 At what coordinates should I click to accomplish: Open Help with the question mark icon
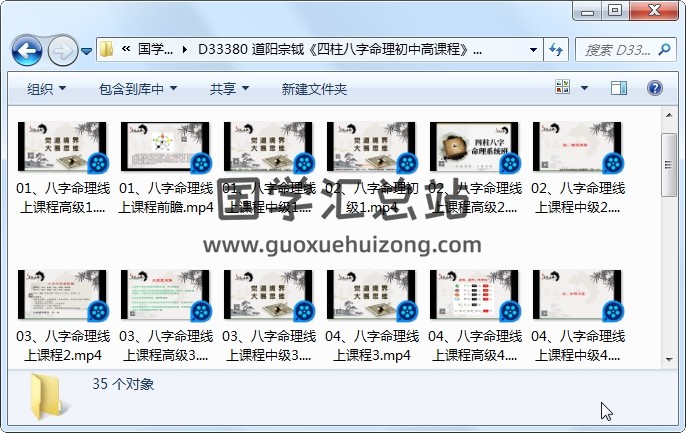[x=657, y=89]
